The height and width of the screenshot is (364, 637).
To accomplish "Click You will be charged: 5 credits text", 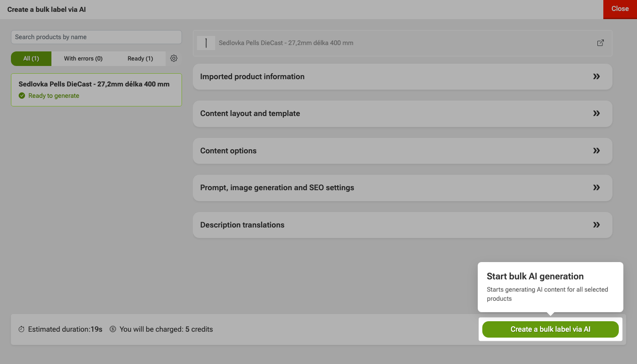I will 166,329.
